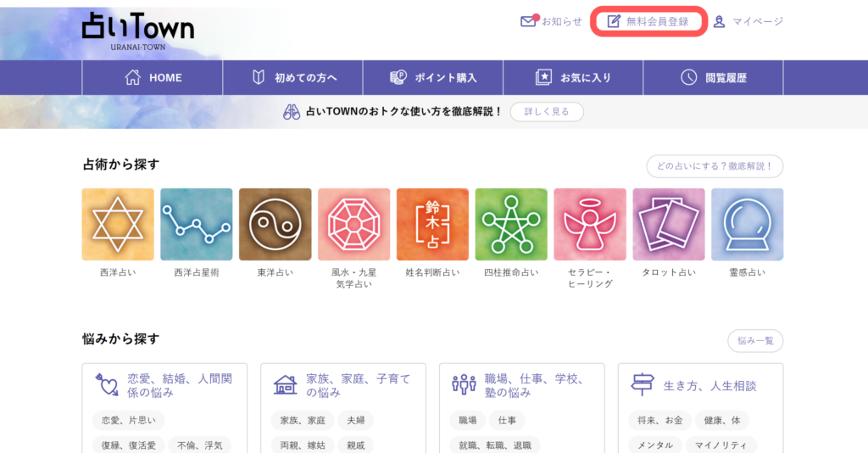Select the 夫婦 tag
Screen dimensions: 868x453
[x=356, y=420]
